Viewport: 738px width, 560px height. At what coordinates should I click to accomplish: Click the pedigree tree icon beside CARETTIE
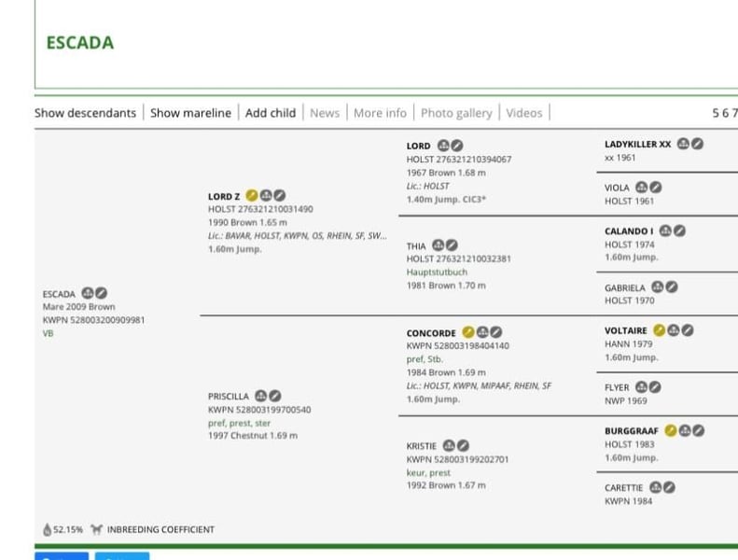(x=655, y=487)
